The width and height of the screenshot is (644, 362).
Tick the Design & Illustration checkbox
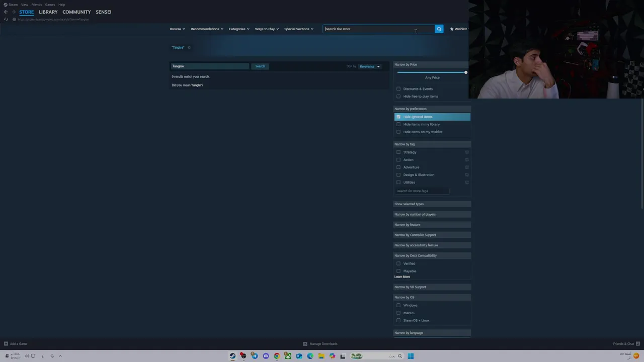pos(398,175)
